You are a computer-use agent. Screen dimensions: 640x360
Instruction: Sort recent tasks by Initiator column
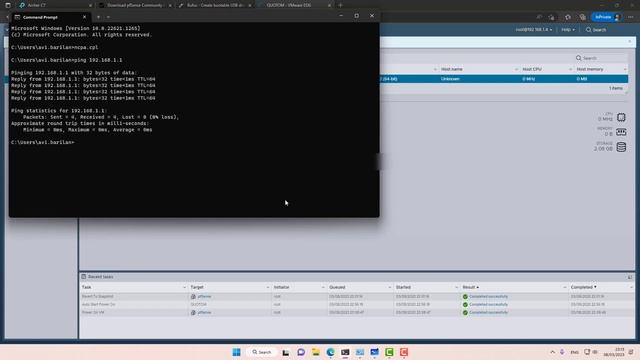[x=281, y=287]
